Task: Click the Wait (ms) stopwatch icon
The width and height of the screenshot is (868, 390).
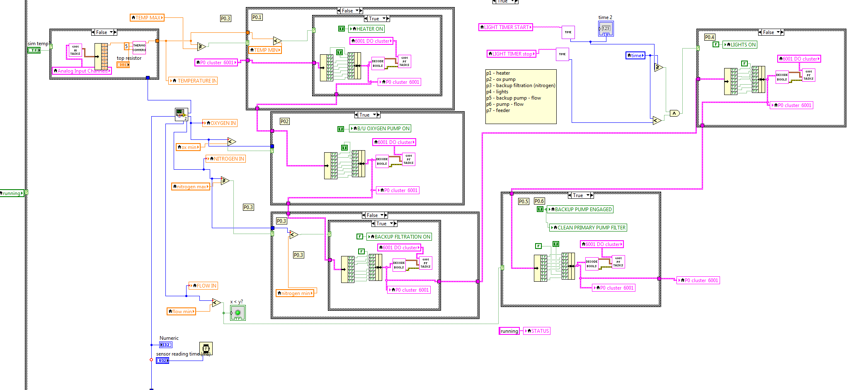Action: point(206,349)
